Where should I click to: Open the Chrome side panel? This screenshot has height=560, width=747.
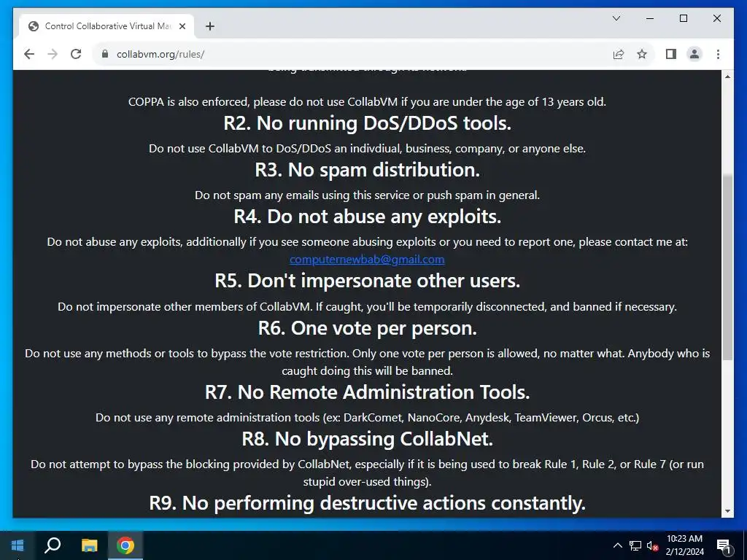click(671, 54)
